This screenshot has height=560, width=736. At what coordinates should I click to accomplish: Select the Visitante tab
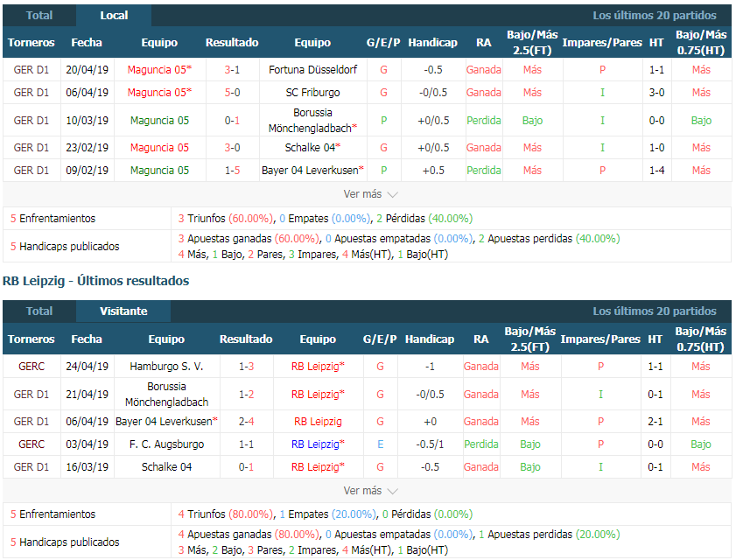pos(123,311)
